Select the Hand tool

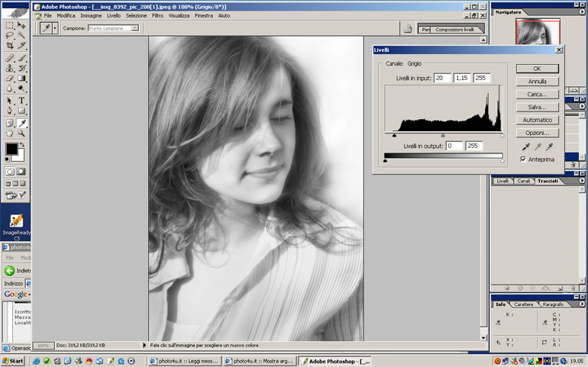coord(10,133)
